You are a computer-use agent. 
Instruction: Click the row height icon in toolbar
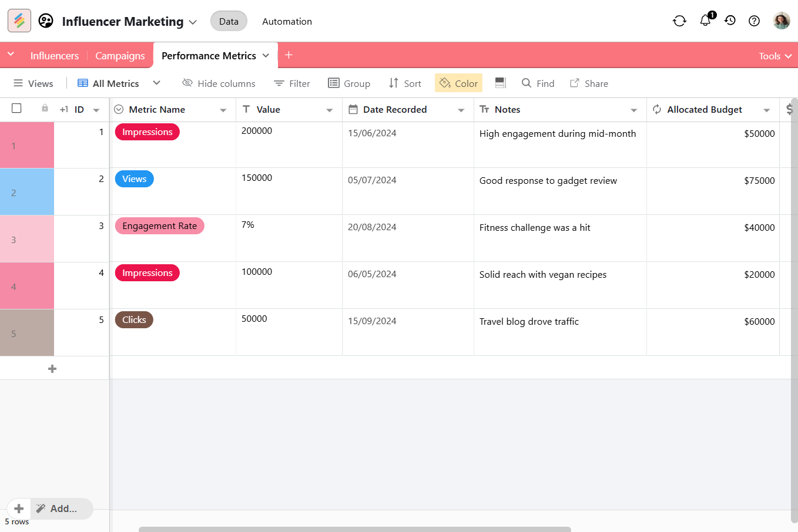(x=500, y=83)
